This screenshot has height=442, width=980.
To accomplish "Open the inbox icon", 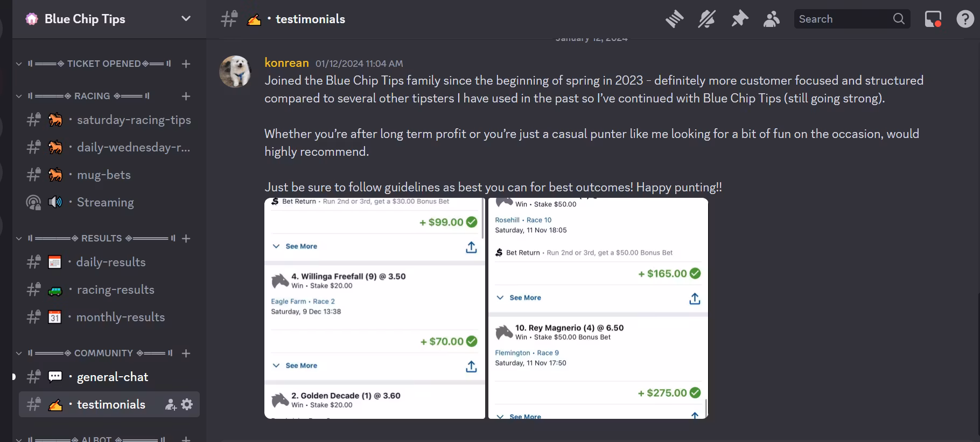I will (933, 19).
